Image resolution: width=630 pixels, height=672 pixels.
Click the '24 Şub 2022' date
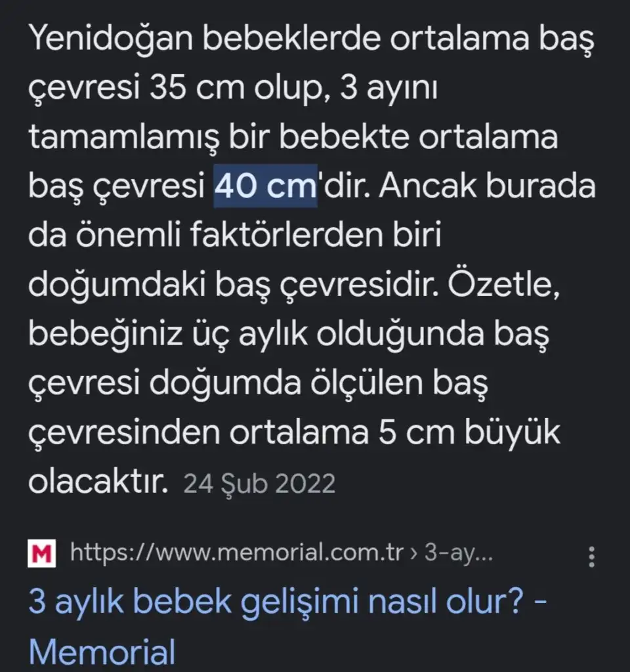click(259, 484)
